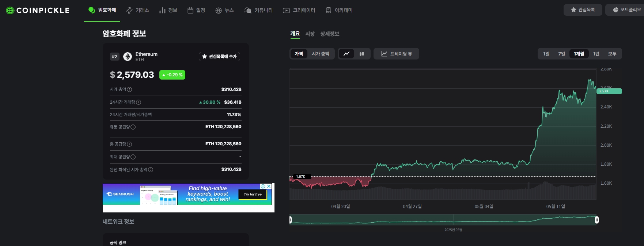644x246 pixels.
Task: Open the 정보 menu
Action: coord(168,10)
